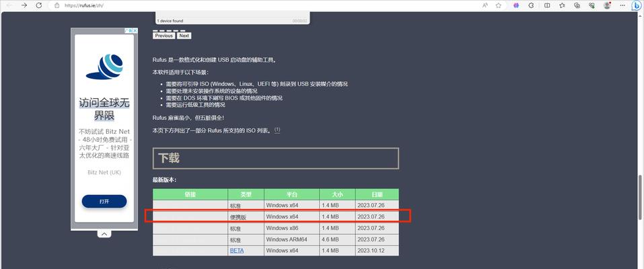Viewport: 644px width, 269px height.
Task: Open the Settings and more ellipsis menu
Action: click(x=622, y=5)
